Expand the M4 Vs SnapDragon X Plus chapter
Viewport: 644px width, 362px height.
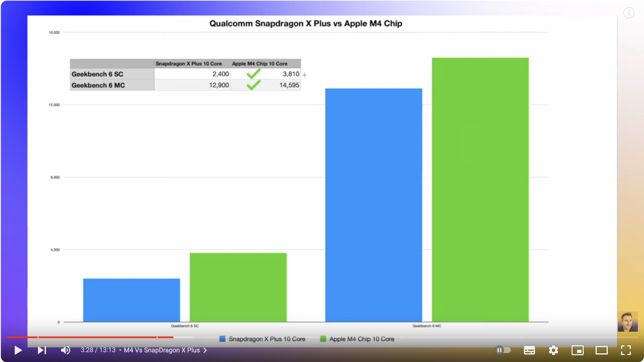tap(162, 350)
